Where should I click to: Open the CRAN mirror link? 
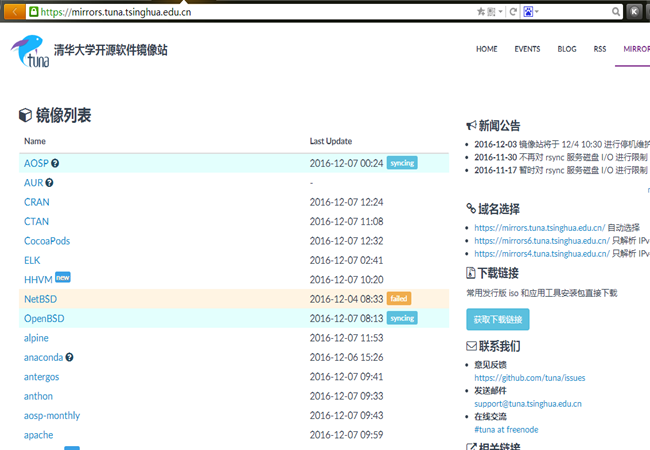(x=36, y=202)
